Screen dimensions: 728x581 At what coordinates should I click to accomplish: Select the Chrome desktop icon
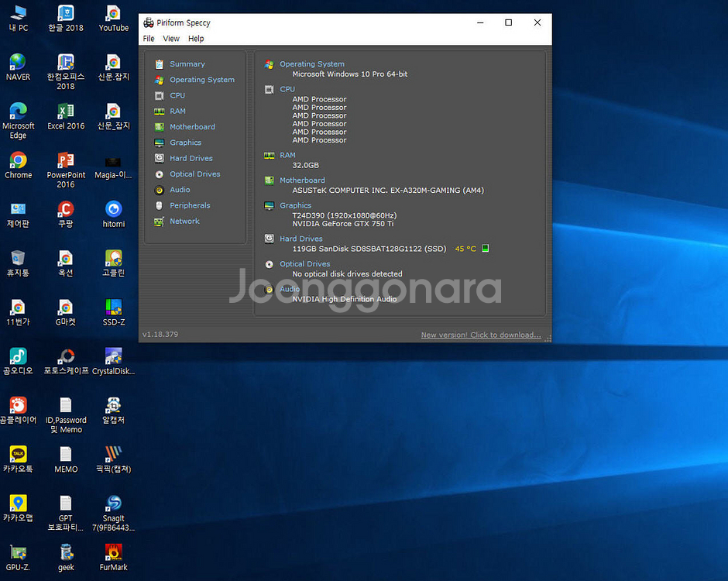pyautogui.click(x=18, y=166)
